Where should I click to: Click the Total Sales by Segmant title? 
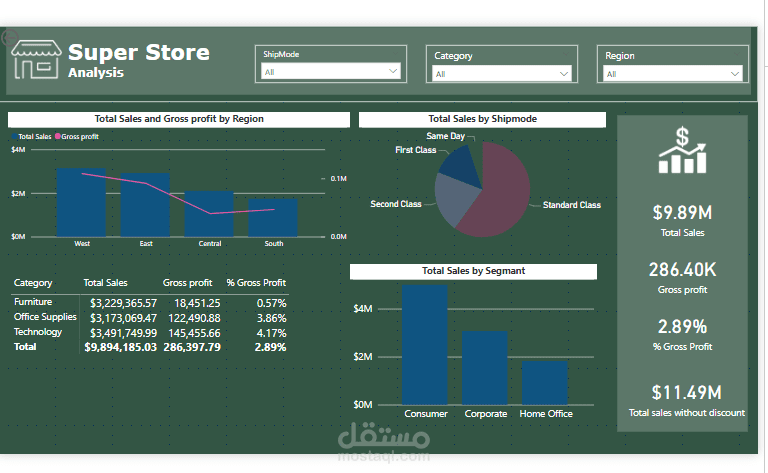(x=474, y=271)
